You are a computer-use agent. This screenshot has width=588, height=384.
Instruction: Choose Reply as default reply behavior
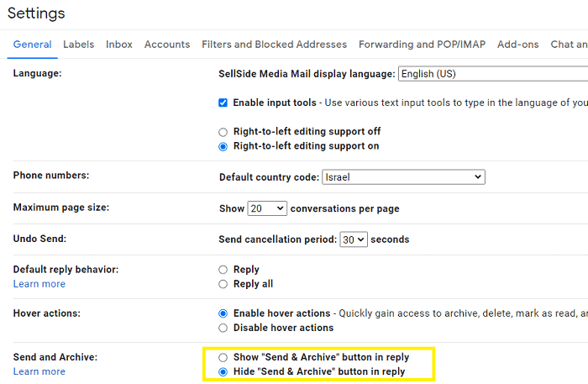point(223,270)
